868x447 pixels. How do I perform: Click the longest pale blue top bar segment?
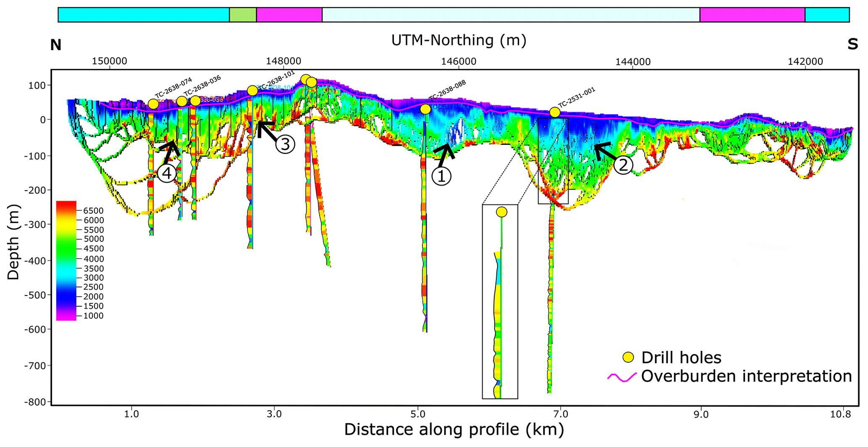pos(510,15)
